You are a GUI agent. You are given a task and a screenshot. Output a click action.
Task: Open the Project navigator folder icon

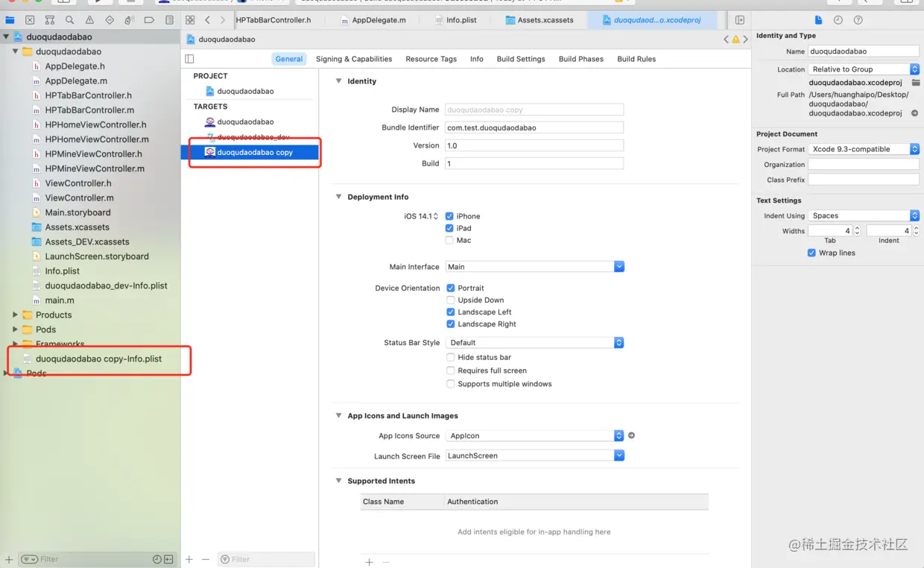pyautogui.click(x=10, y=20)
